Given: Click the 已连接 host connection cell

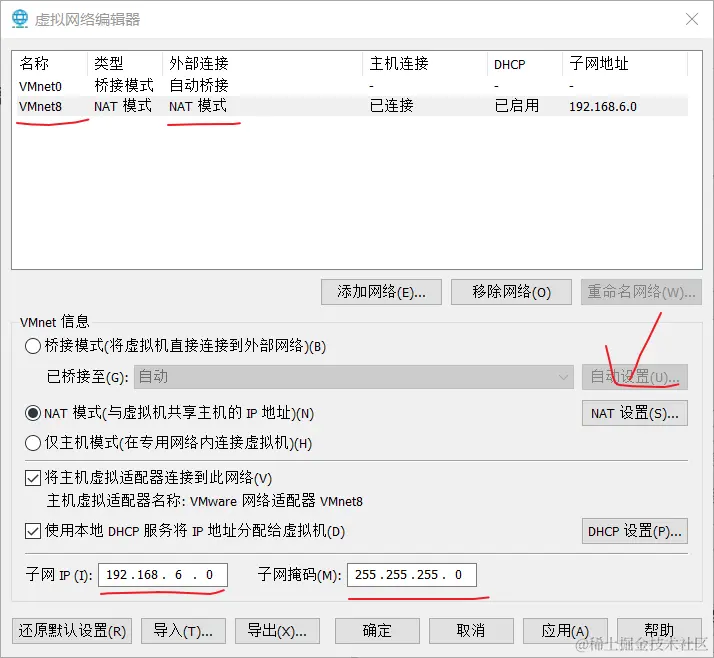Looking at the screenshot, I should [x=392, y=106].
